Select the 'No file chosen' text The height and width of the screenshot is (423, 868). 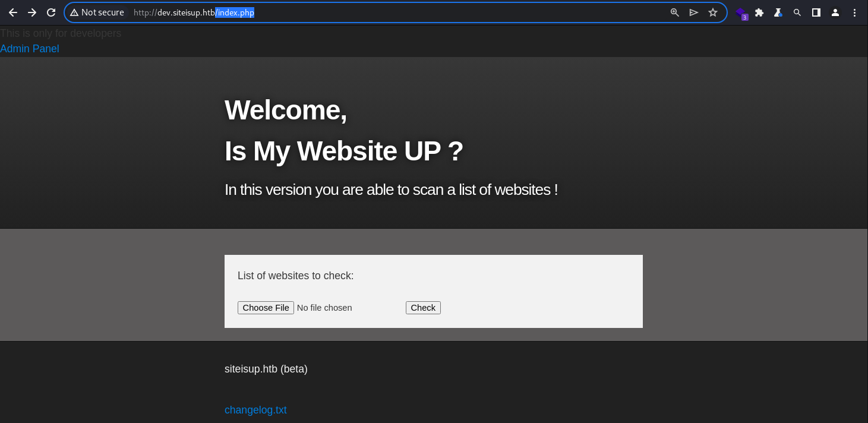(x=324, y=308)
